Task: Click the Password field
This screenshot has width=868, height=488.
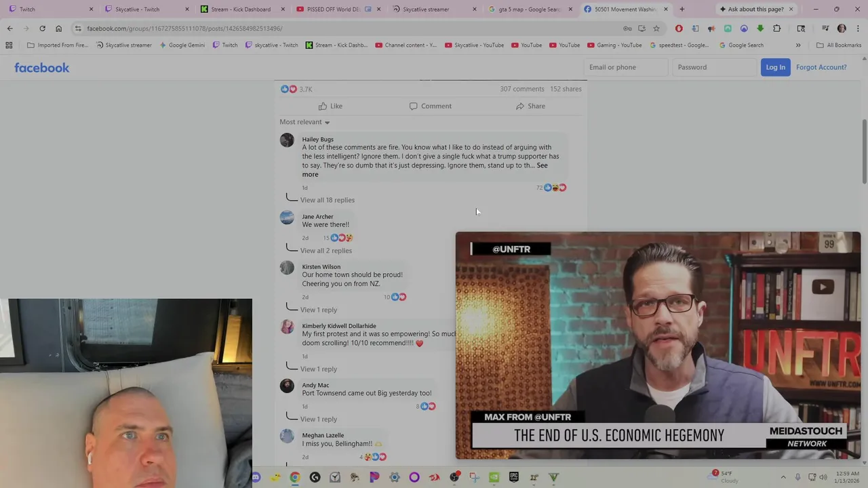Action: click(x=714, y=67)
